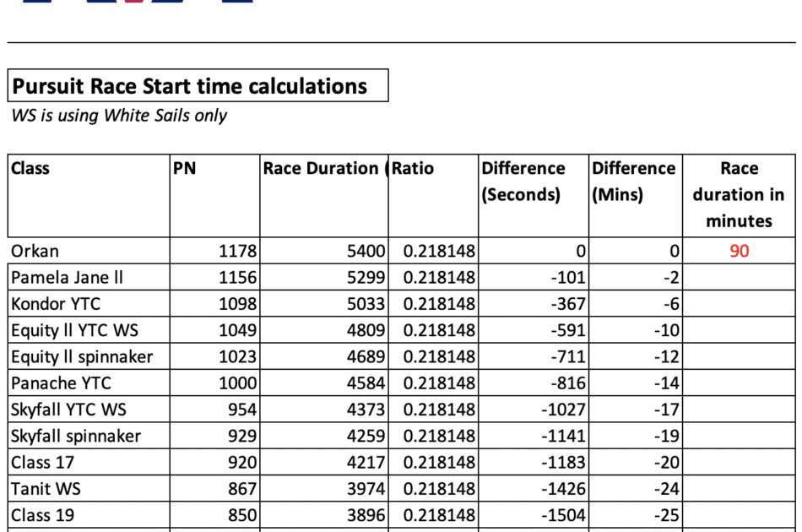Screen dimensions: 802x532
Task: Select the red 90 race duration cell
Action: coord(739,251)
